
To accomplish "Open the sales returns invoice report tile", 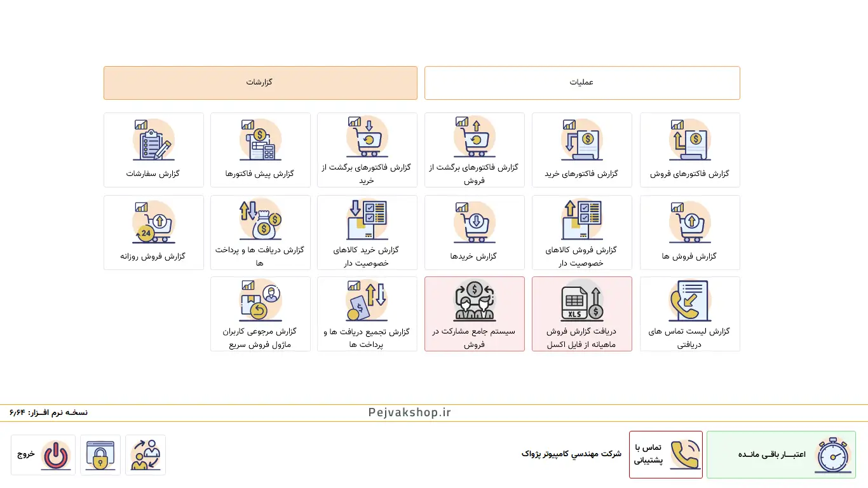I will click(x=474, y=150).
